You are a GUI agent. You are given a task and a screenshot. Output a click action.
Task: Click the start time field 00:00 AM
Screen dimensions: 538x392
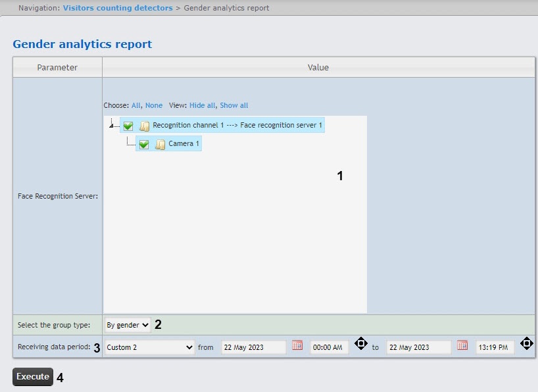[330, 347]
